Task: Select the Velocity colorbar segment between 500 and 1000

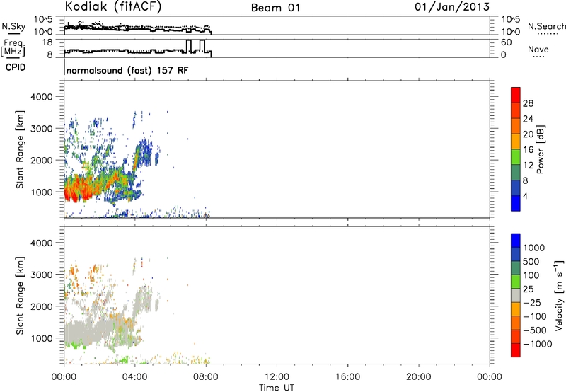Action: pos(516,254)
